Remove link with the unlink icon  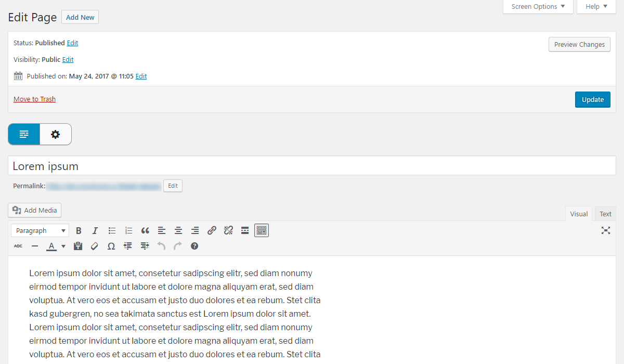tap(228, 230)
